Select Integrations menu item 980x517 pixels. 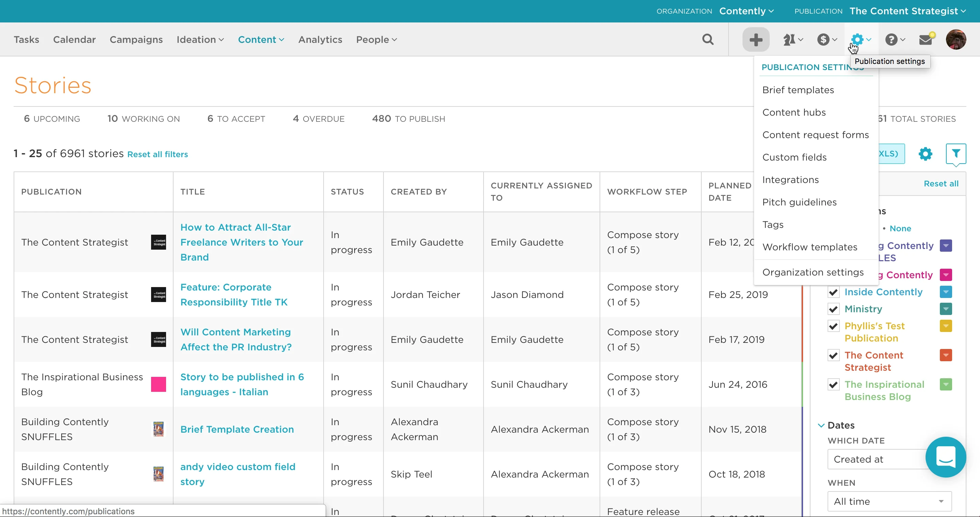[790, 180]
